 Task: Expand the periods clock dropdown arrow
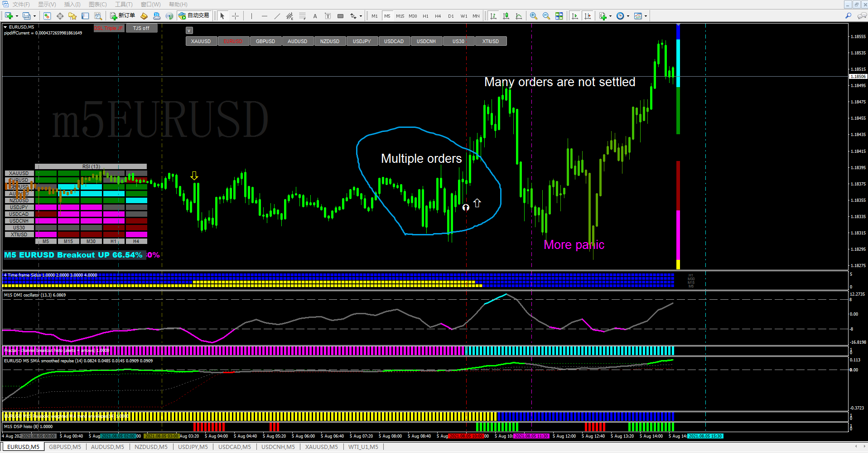pyautogui.click(x=628, y=16)
